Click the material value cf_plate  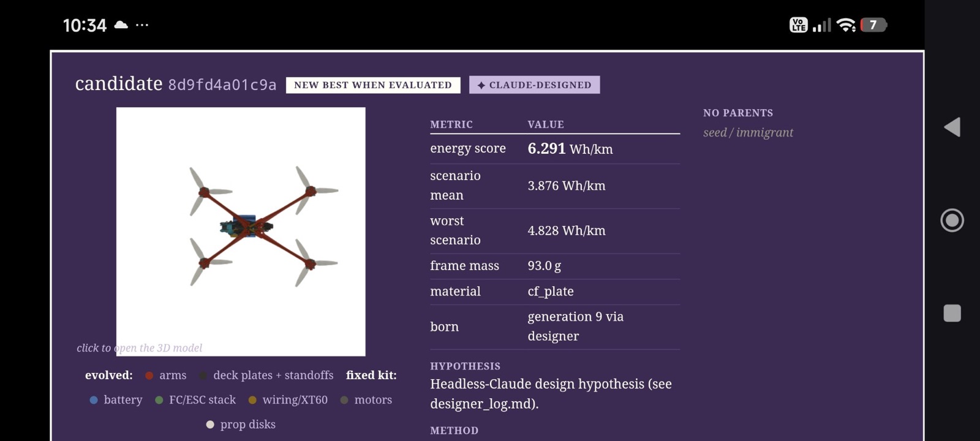click(551, 292)
